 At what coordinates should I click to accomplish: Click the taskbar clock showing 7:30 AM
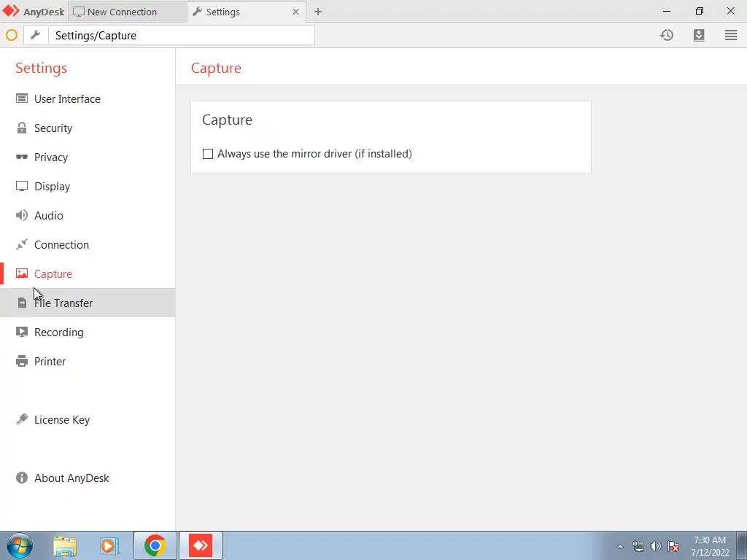[x=710, y=546]
